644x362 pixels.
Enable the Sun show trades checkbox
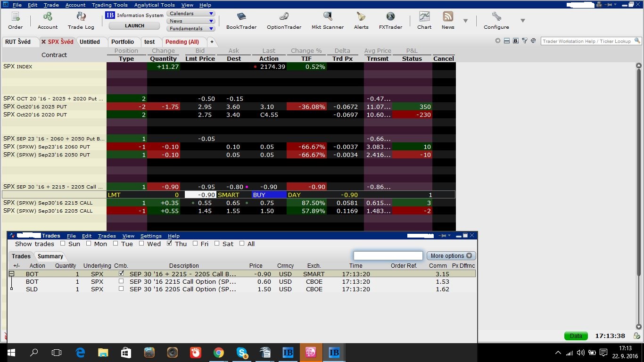(63, 244)
